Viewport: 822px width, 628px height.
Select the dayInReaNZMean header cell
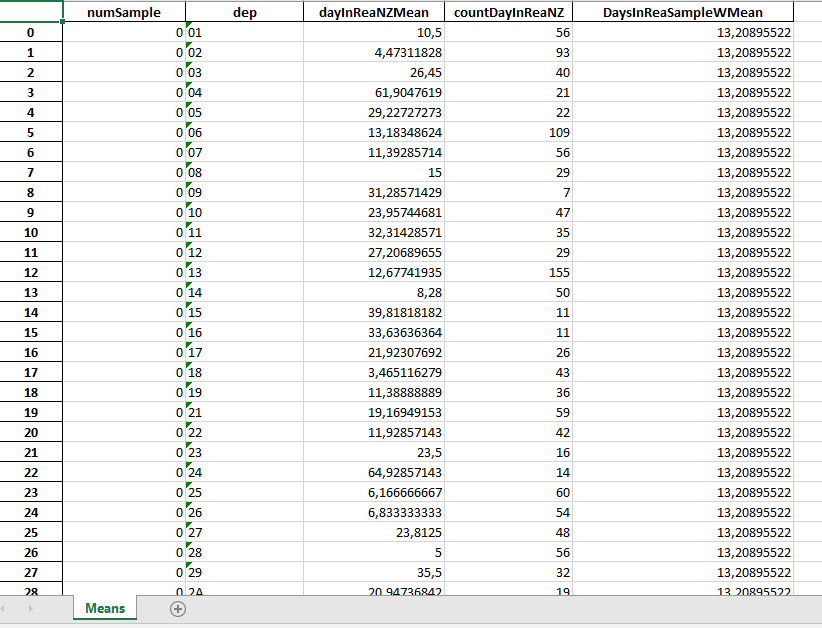(374, 12)
